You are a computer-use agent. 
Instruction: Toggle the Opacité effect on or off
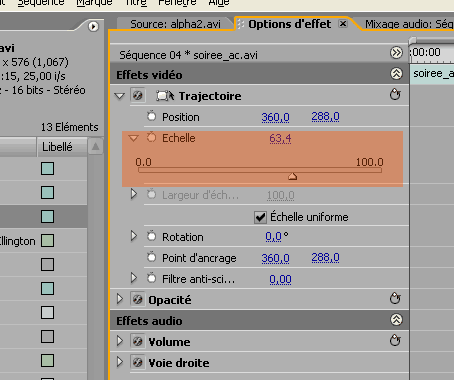[138, 299]
